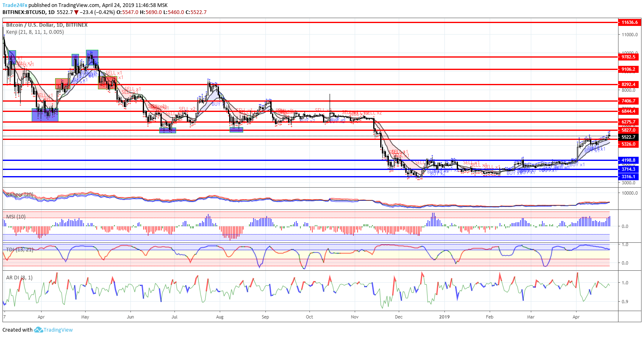
Task: Click the 10000.0 value on Ranger pane scale
Action: click(630, 193)
